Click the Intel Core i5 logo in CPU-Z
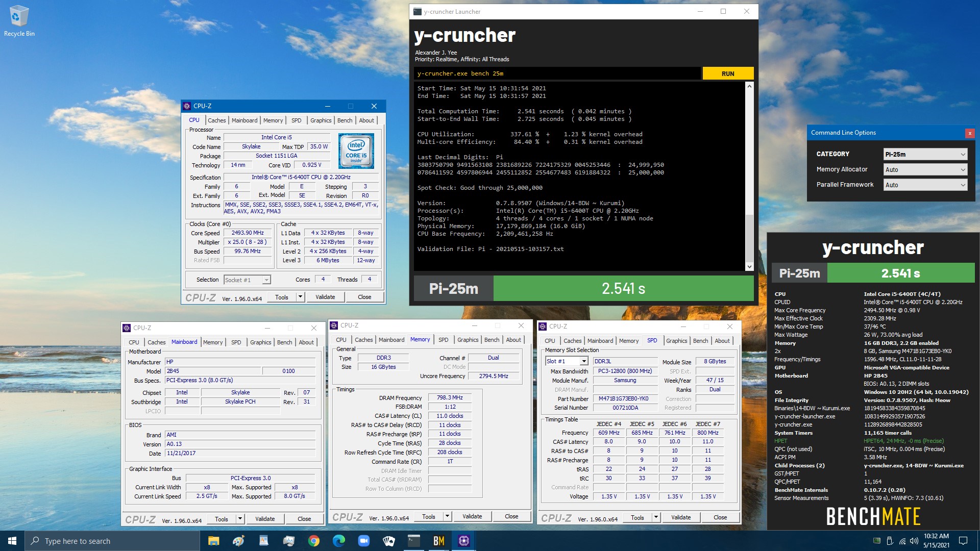Viewport: 980px width, 551px height. tap(356, 151)
